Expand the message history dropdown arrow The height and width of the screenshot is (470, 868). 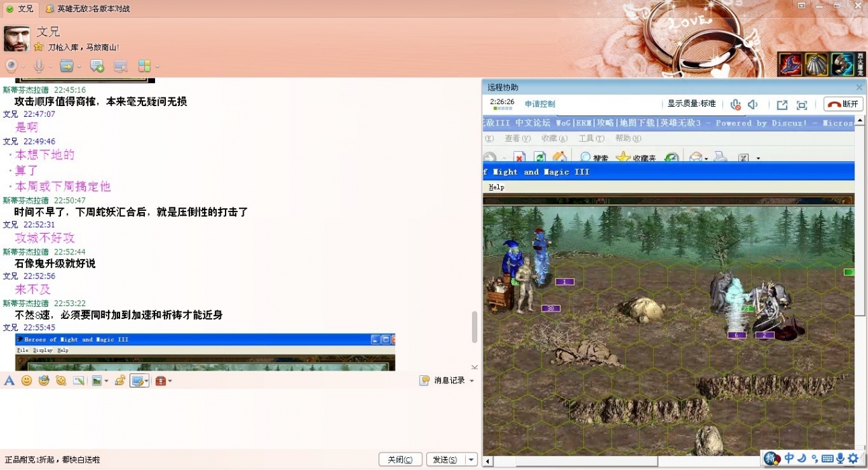click(472, 381)
